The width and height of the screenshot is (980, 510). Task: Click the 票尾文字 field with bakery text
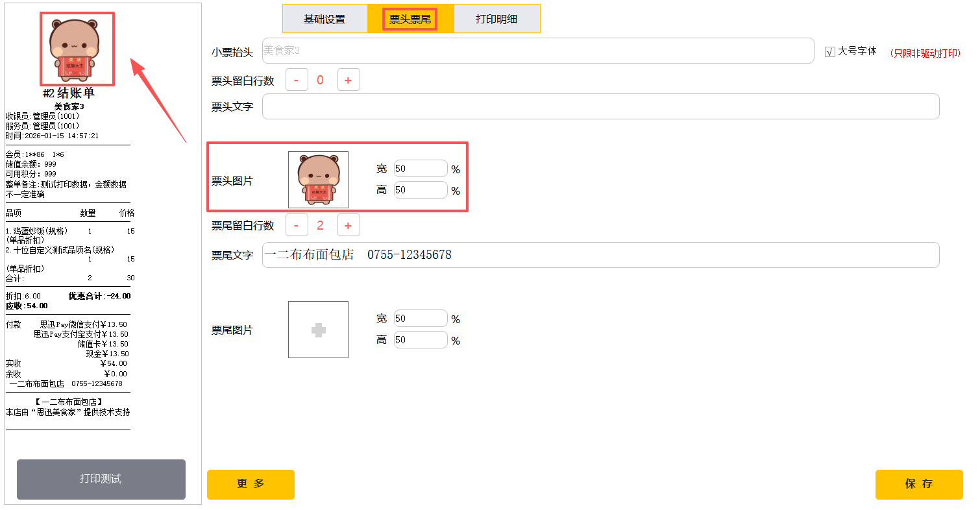coord(600,255)
